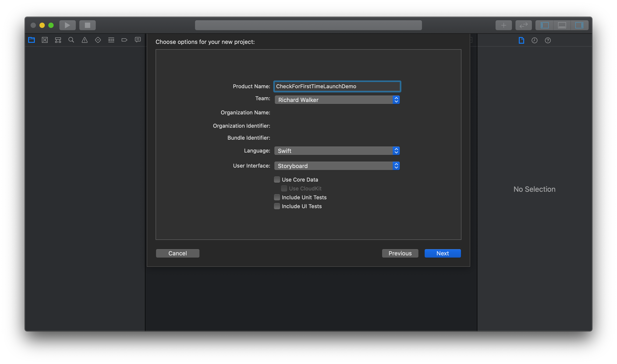Viewport: 617px width, 364px height.
Task: Enable Include UI Tests
Action: [277, 206]
